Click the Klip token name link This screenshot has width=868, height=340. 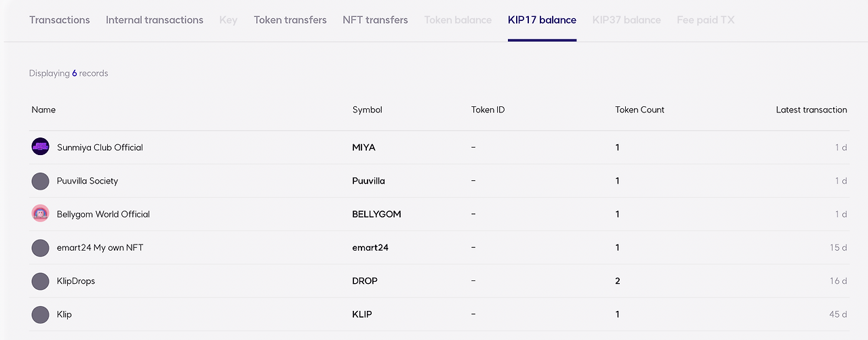[64, 314]
